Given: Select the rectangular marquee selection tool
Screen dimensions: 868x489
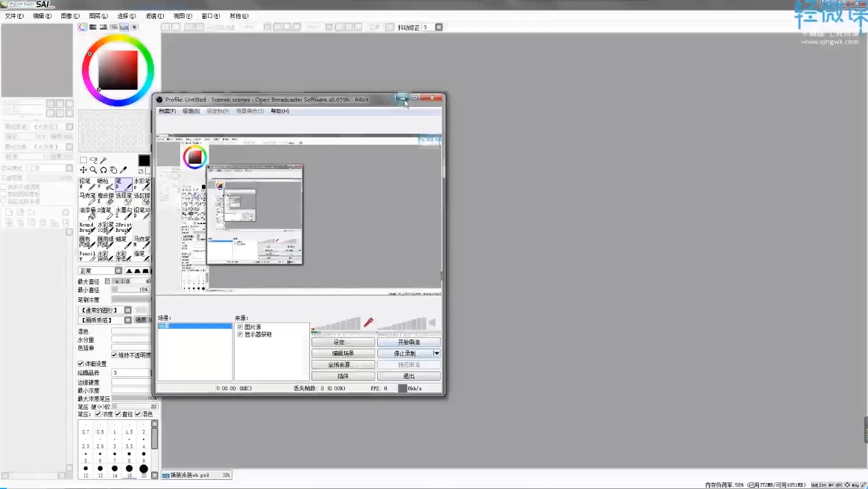Looking at the screenshot, I should pos(83,160).
